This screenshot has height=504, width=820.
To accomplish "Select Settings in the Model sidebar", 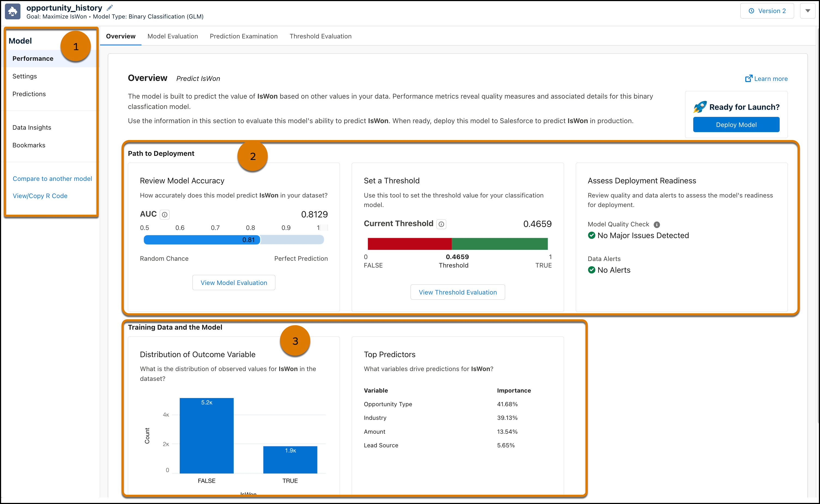I will coord(24,76).
